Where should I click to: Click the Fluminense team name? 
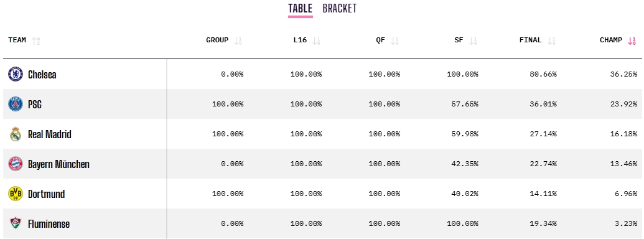(49, 224)
